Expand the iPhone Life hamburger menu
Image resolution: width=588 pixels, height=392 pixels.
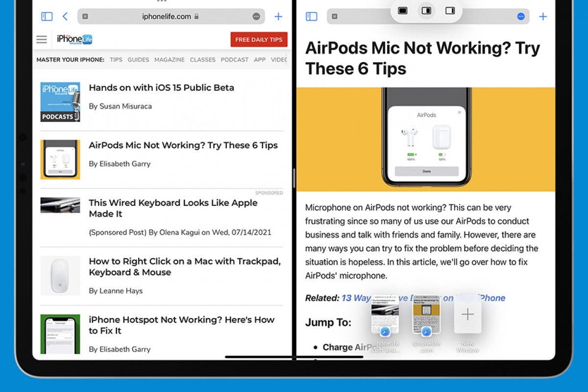pyautogui.click(x=42, y=39)
